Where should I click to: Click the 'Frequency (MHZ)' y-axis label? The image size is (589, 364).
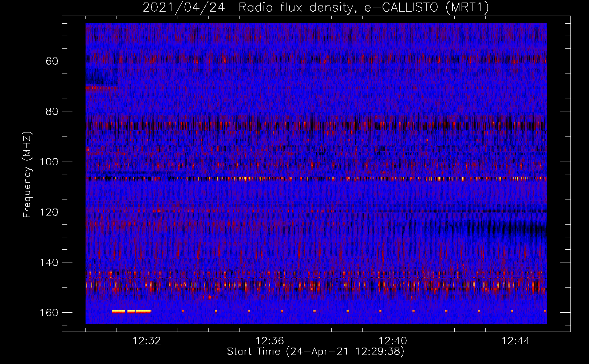pyautogui.click(x=27, y=174)
